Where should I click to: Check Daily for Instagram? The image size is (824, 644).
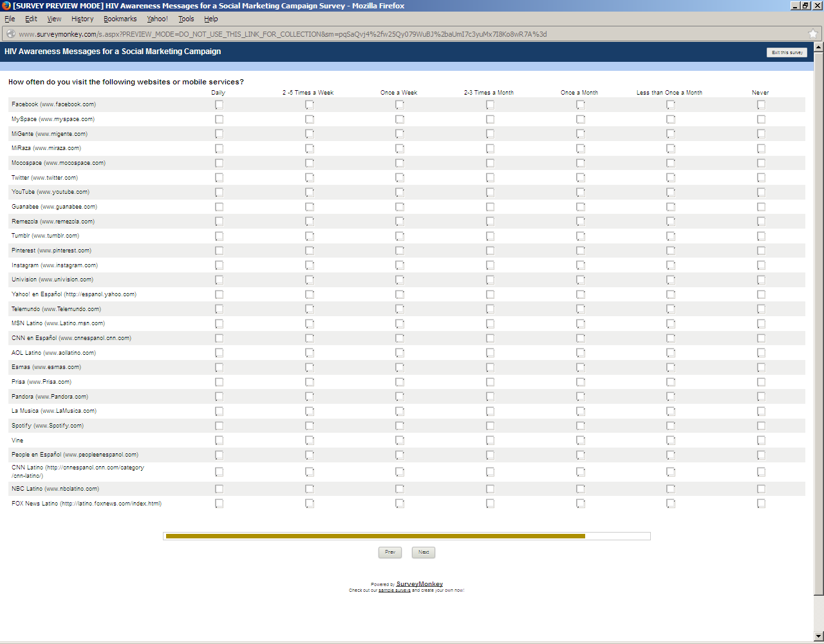tap(219, 265)
